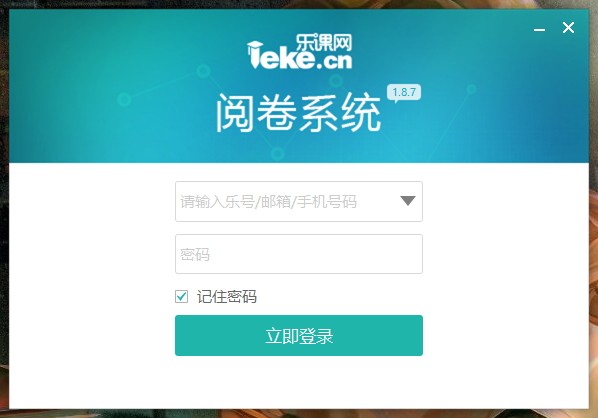Log in with the green login button

pyautogui.click(x=299, y=336)
